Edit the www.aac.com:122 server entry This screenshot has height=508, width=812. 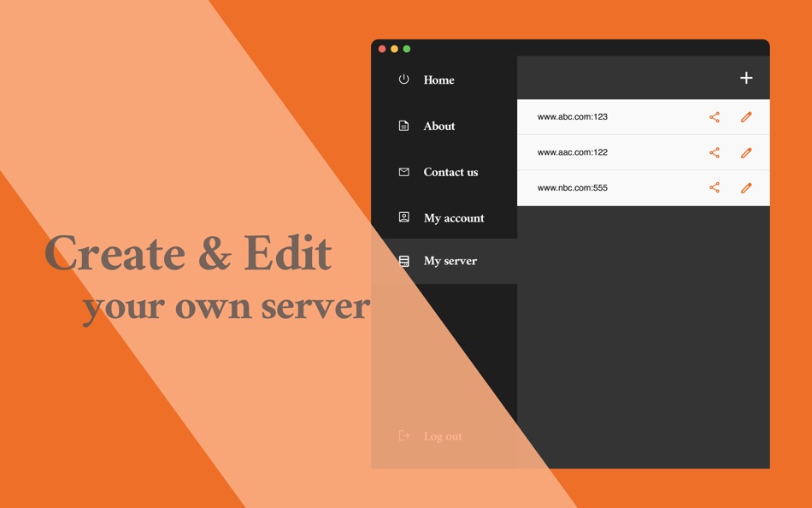click(745, 152)
